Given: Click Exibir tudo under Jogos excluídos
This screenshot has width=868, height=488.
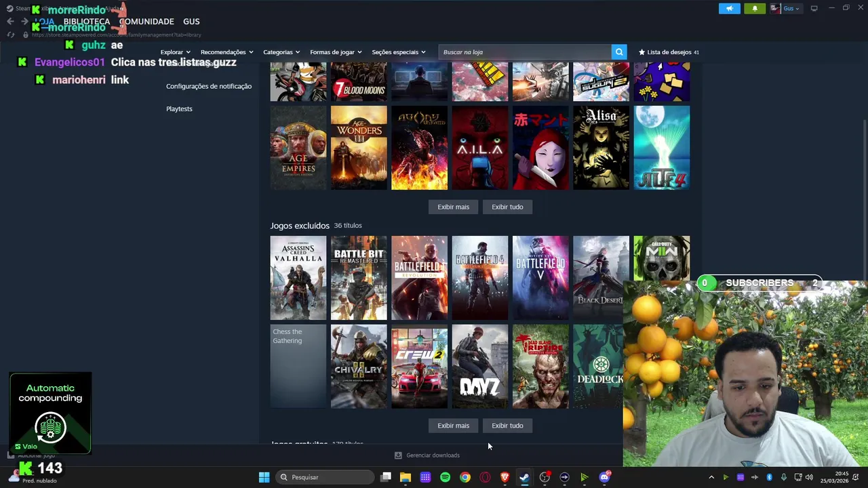Looking at the screenshot, I should 507,426.
